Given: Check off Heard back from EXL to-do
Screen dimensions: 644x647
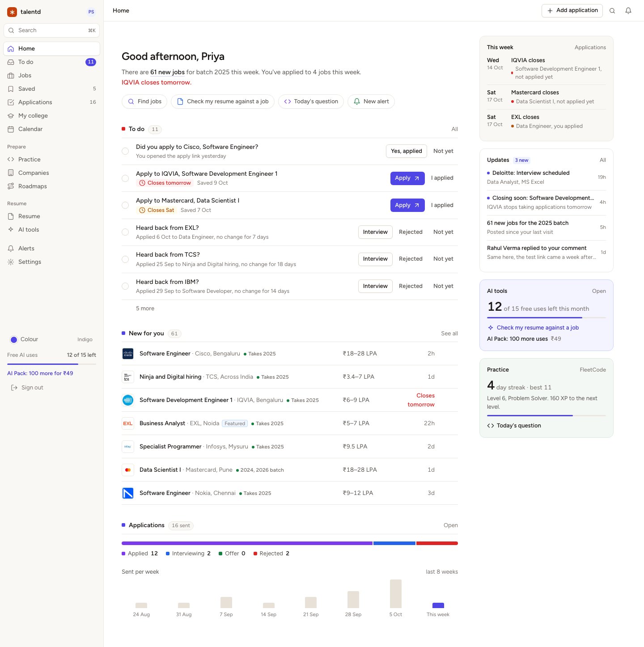Looking at the screenshot, I should click(125, 232).
